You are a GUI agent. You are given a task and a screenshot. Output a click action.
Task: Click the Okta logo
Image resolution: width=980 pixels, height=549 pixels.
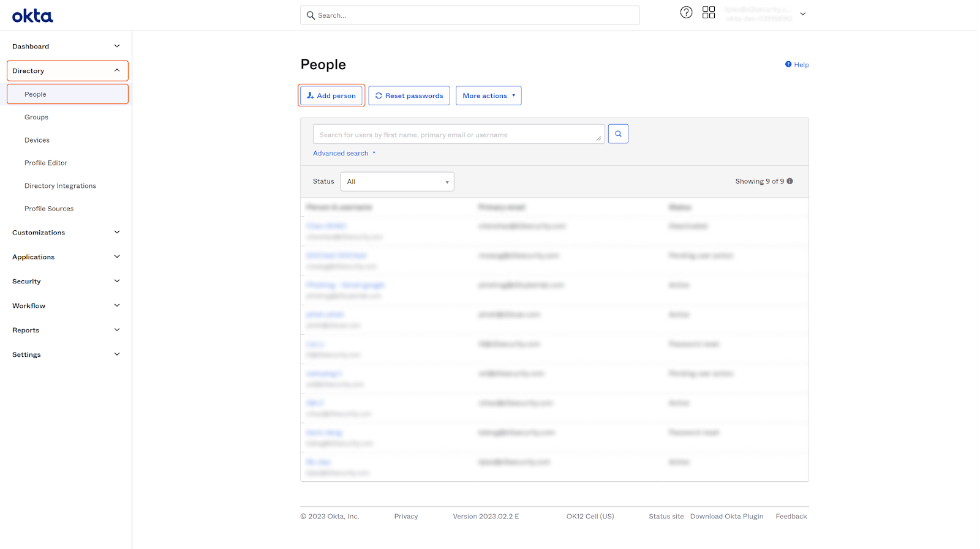pyautogui.click(x=32, y=16)
